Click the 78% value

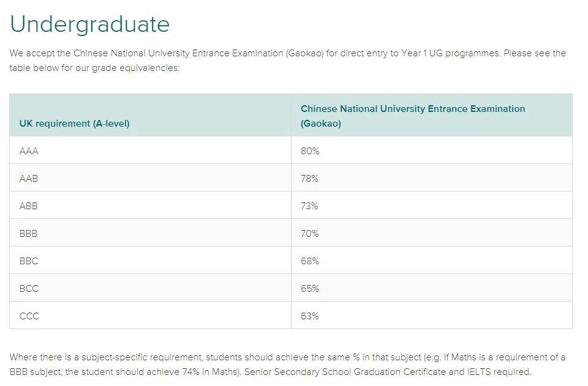[x=309, y=179]
